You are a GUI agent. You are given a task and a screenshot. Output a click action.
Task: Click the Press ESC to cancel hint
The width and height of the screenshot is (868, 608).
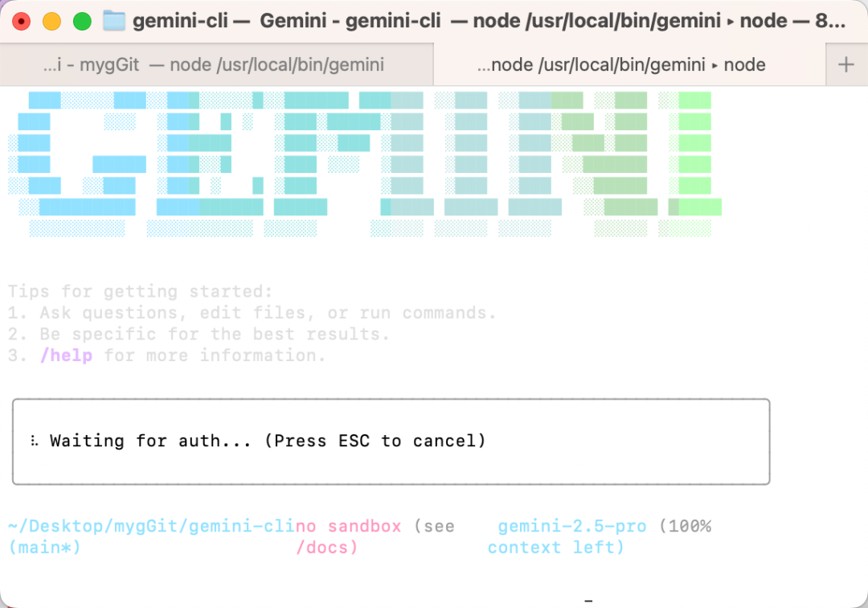[x=375, y=441]
